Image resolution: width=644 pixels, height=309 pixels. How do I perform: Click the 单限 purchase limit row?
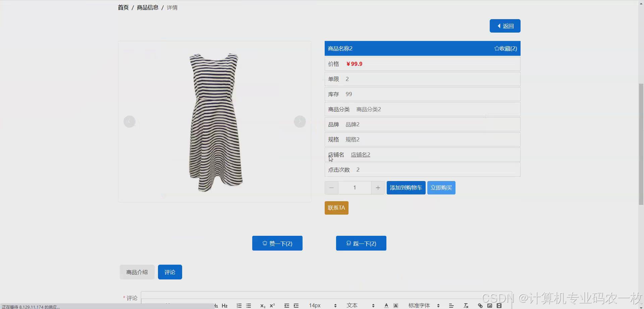(x=422, y=79)
